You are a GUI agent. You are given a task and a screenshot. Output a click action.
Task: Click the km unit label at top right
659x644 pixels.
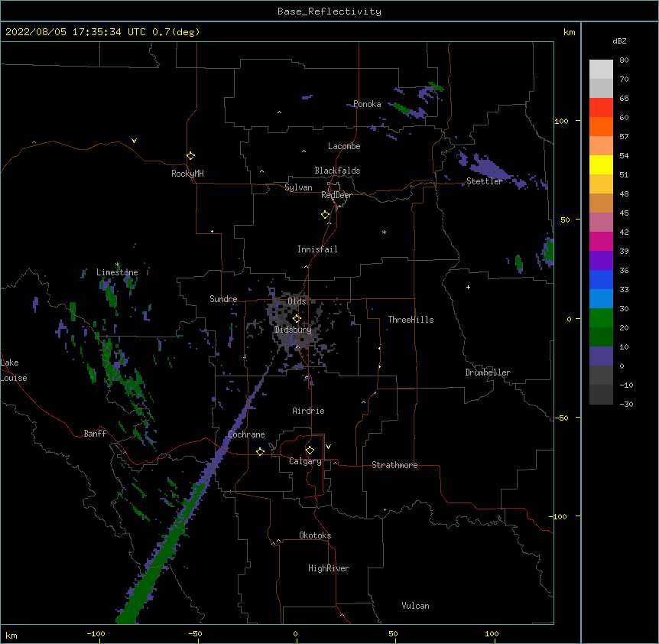(x=570, y=32)
